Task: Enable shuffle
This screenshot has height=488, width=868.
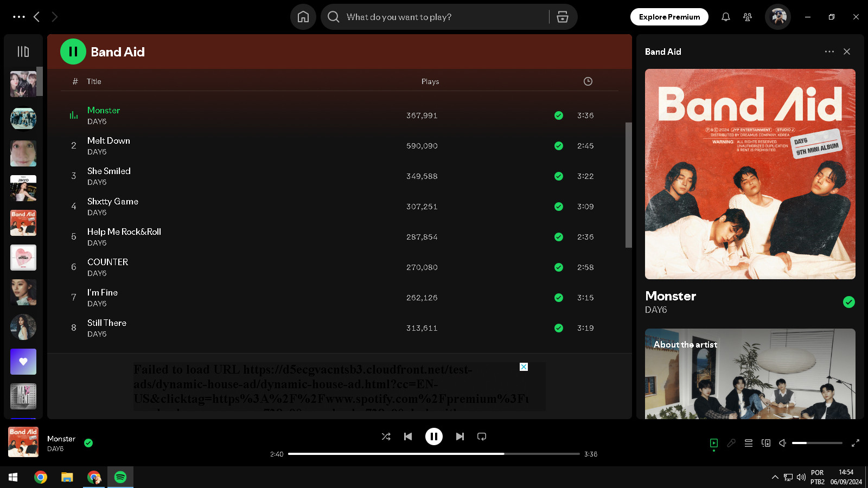Action: point(386,436)
